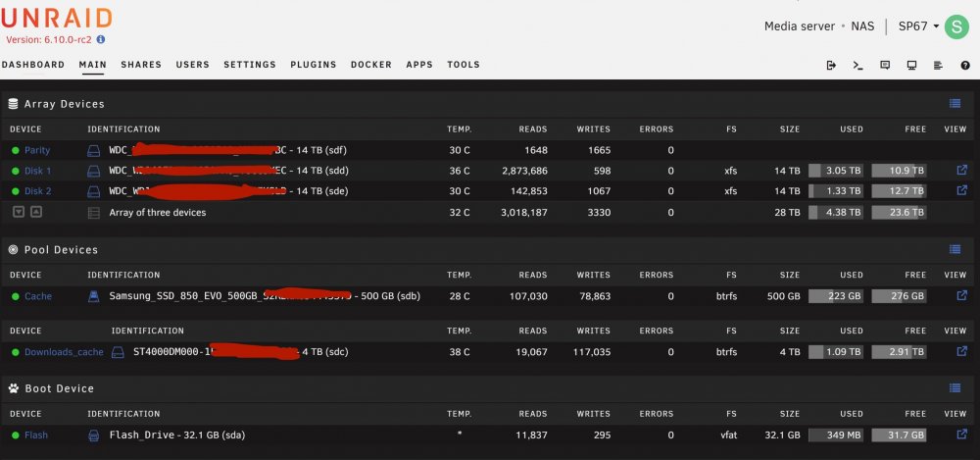
Task: Click the Pool Devices header icon
Action: [x=13, y=250]
